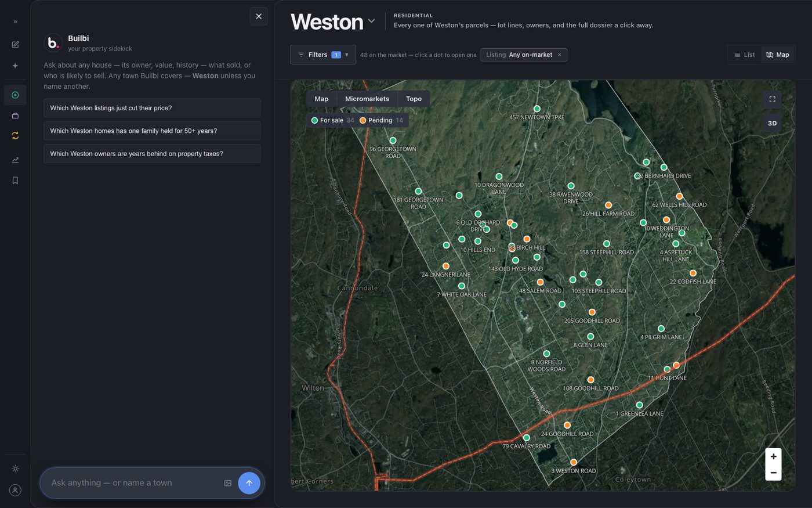812x508 pixels.
Task: Open the Filters dropdown
Action: 323,55
